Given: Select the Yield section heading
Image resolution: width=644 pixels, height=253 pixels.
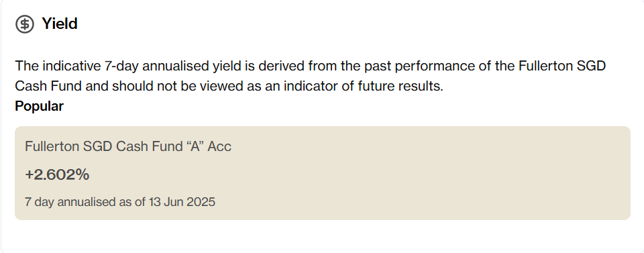Looking at the screenshot, I should point(60,23).
